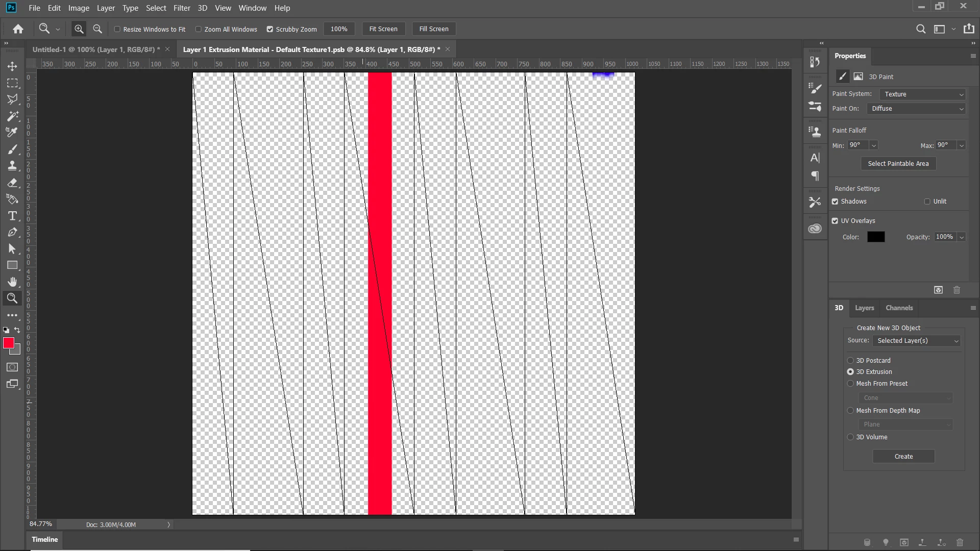Open the Home screen icon
The image size is (980, 551).
pyautogui.click(x=18, y=29)
